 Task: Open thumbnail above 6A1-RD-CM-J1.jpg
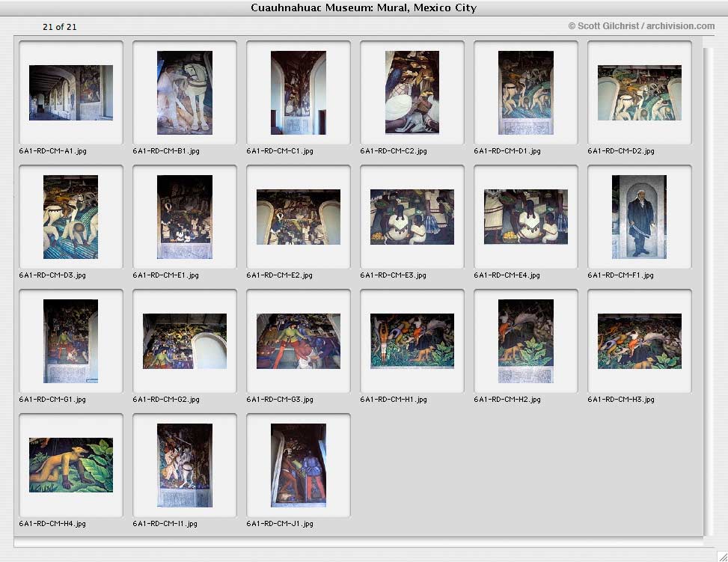pyautogui.click(x=299, y=465)
